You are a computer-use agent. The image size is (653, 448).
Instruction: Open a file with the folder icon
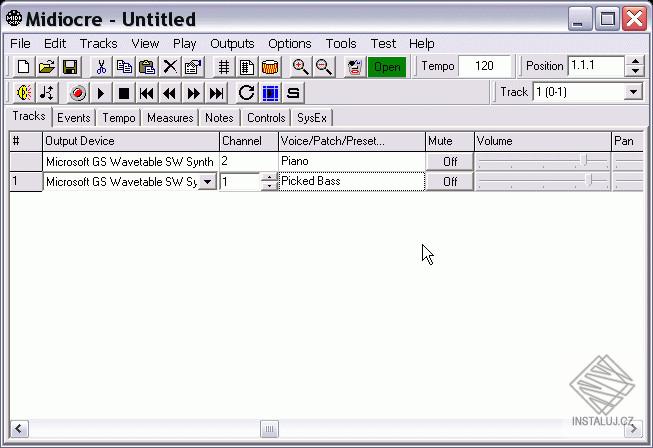click(x=47, y=67)
